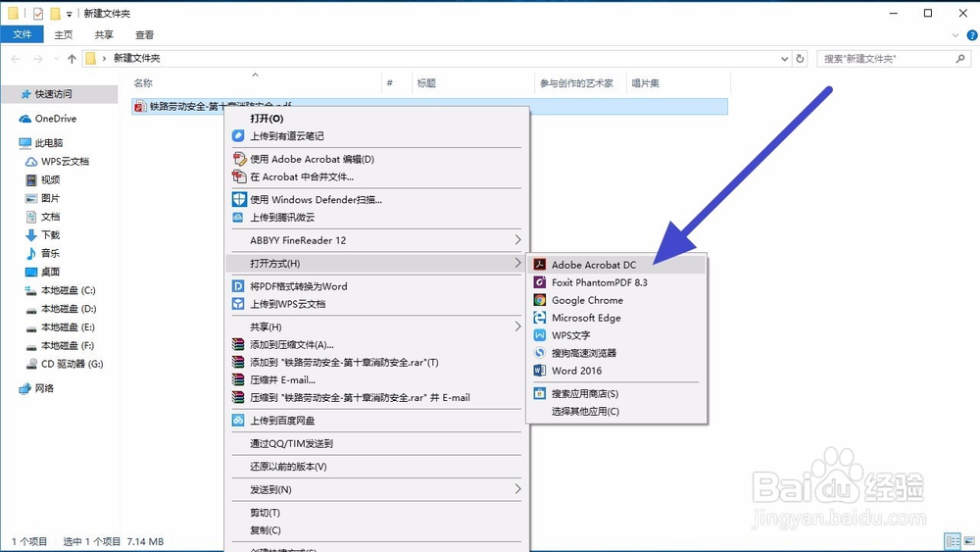Choose Foxit PhantomPDF 8.3 in submenu
The height and width of the screenshot is (552, 980).
point(616,282)
